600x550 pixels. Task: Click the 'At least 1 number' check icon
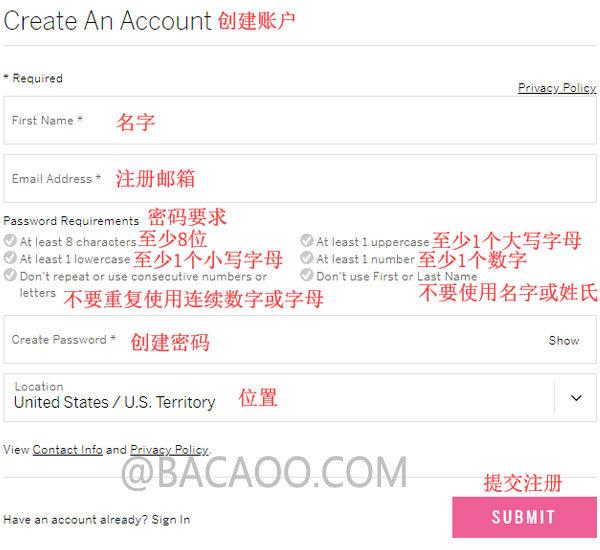coord(307,258)
